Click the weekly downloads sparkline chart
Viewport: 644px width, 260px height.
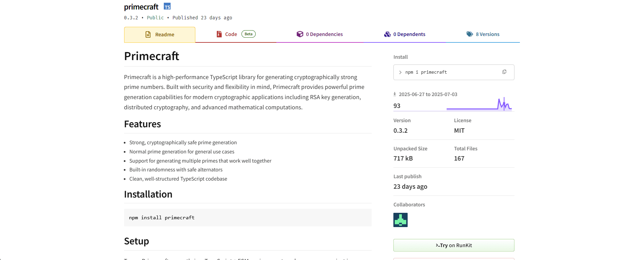(479, 104)
